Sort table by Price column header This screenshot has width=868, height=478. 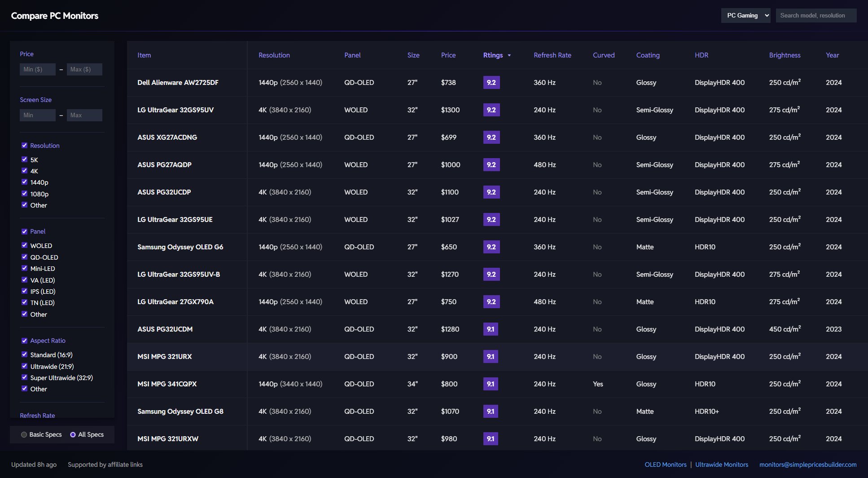tap(448, 55)
